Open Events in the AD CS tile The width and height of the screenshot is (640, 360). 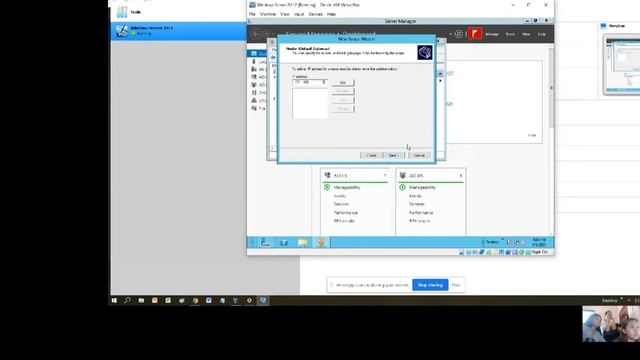coord(340,196)
